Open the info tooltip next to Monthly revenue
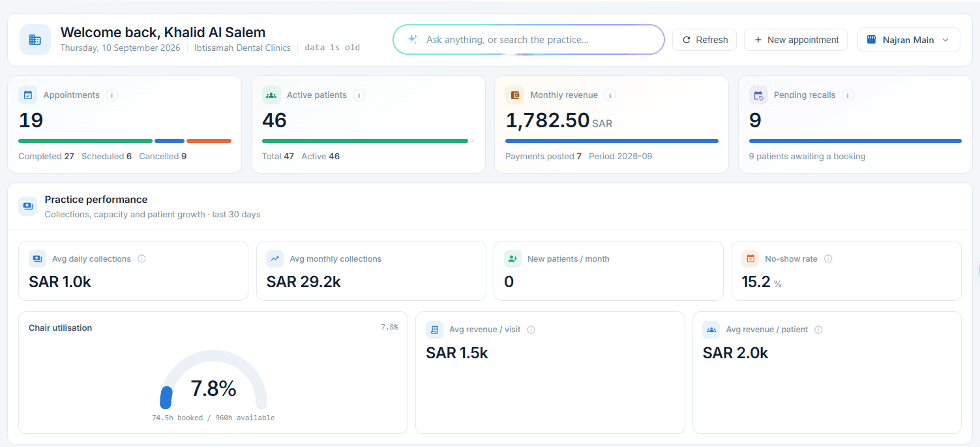This screenshot has width=980, height=447. click(x=610, y=95)
